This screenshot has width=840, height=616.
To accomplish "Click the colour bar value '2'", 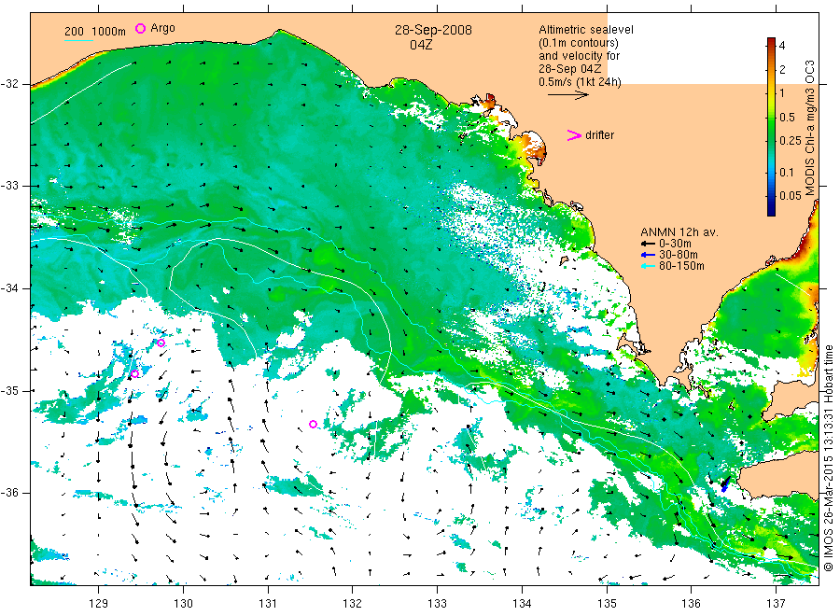I will click(x=782, y=69).
